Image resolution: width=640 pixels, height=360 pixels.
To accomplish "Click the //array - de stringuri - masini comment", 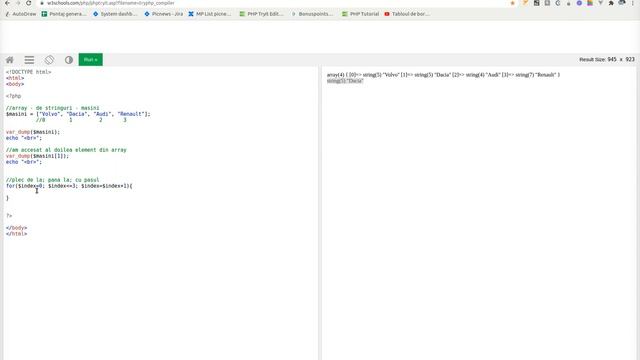I will point(52,108).
